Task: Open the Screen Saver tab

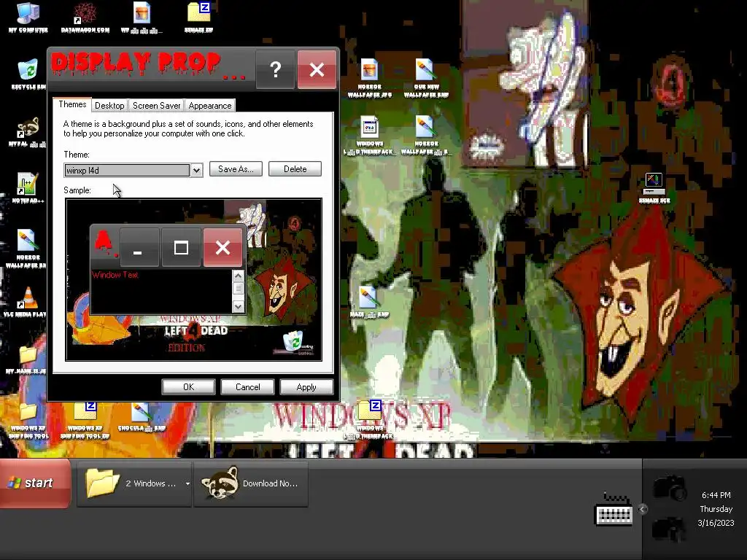Action: click(156, 105)
